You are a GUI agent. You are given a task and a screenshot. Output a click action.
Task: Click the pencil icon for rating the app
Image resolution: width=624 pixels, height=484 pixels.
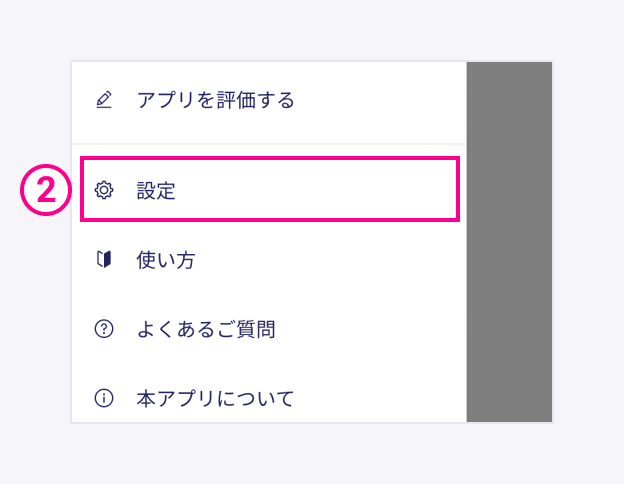point(104,100)
